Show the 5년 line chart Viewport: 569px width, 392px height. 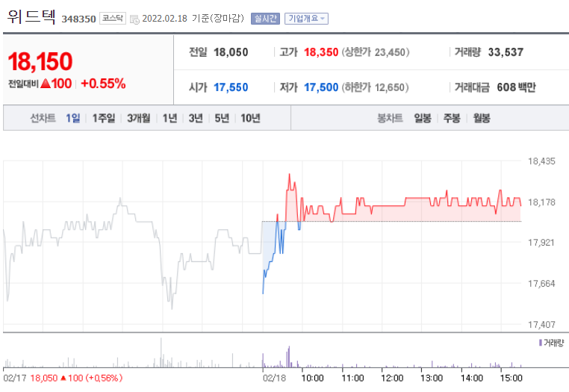222,118
